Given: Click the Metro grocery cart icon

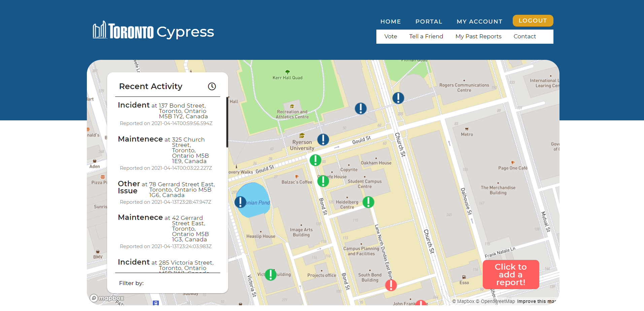Looking at the screenshot, I should point(467,129).
